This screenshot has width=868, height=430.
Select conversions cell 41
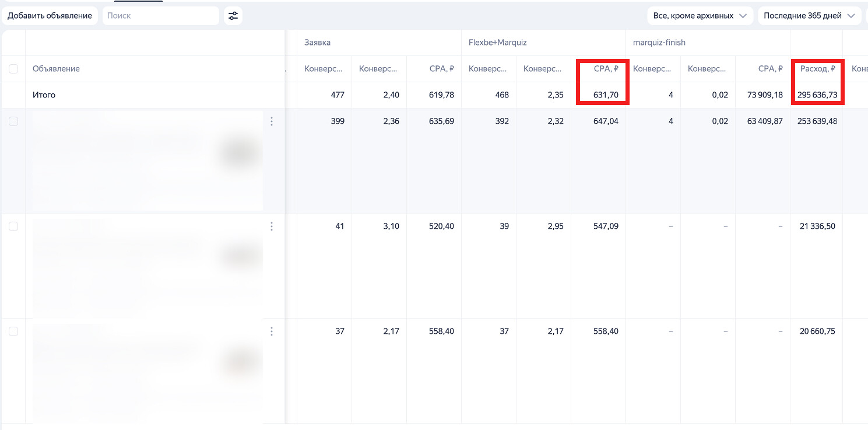pyautogui.click(x=339, y=226)
